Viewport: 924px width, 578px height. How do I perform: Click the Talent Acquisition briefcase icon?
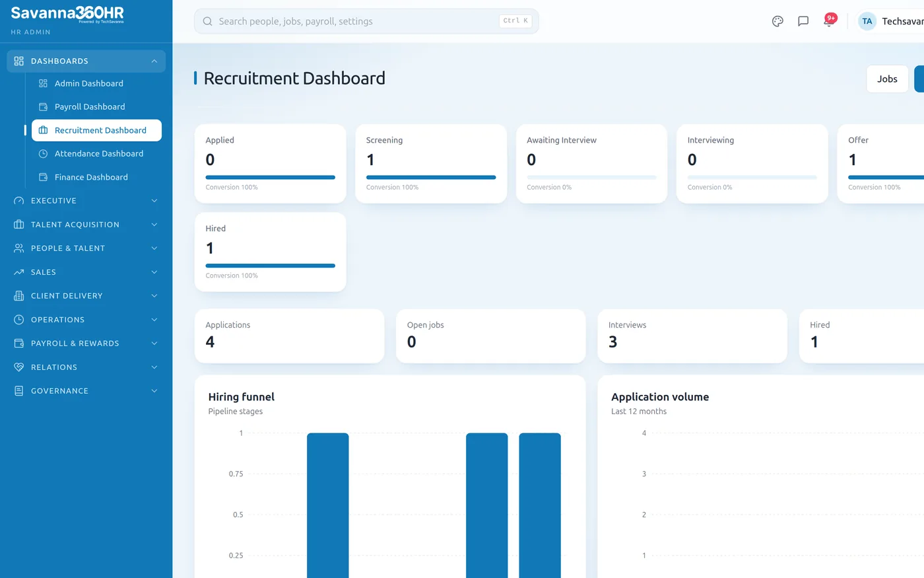click(18, 225)
